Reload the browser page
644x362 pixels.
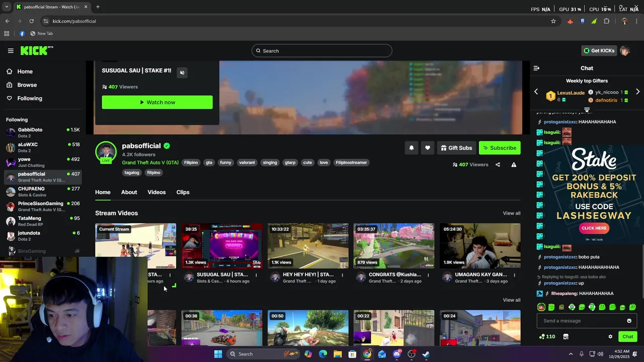pyautogui.click(x=31, y=21)
